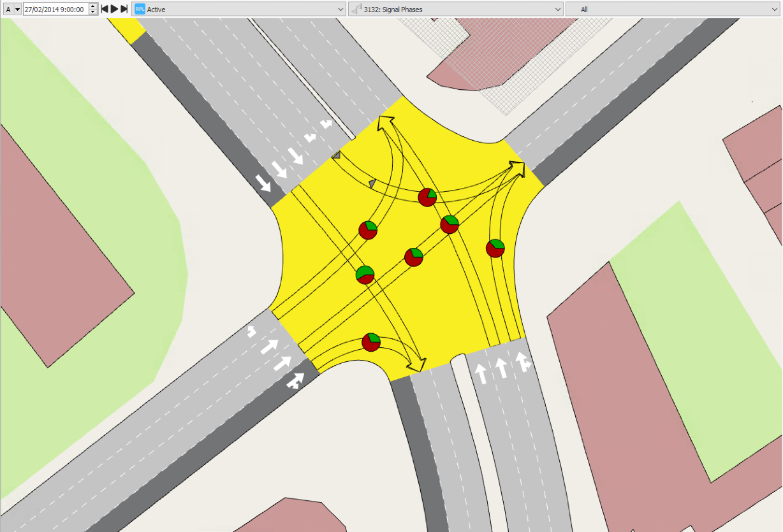783x532 pixels.
Task: Select the rightmost signal phase pie marker
Action: pos(495,248)
